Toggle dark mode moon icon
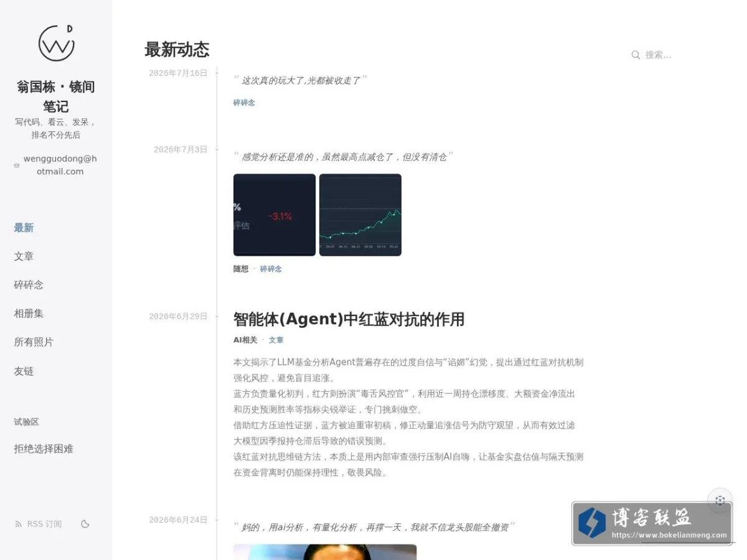 click(85, 524)
